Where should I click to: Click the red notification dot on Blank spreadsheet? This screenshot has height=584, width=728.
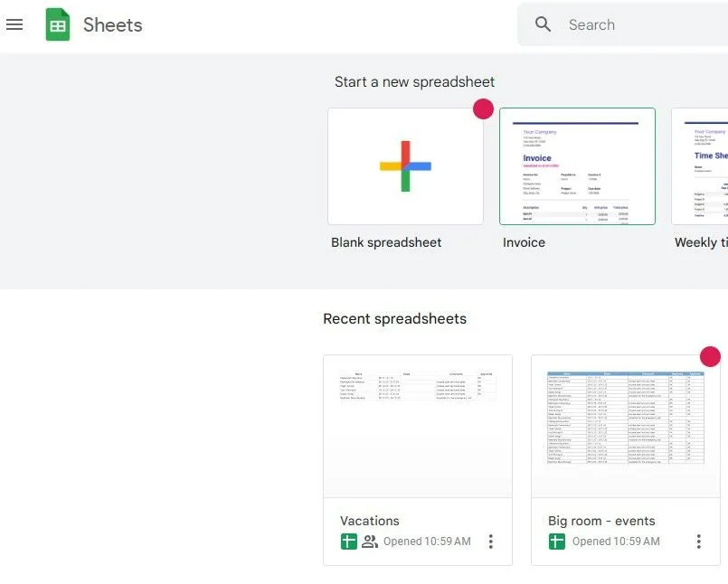click(x=483, y=108)
